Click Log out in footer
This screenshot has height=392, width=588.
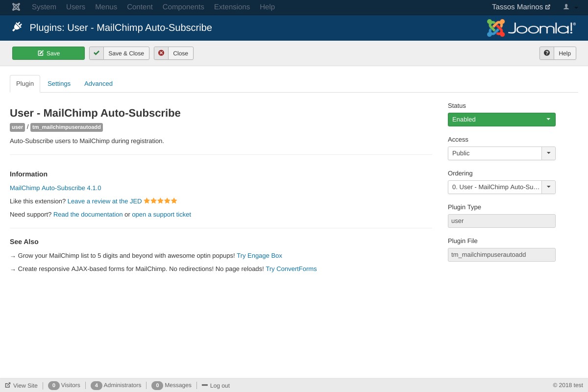(216, 385)
